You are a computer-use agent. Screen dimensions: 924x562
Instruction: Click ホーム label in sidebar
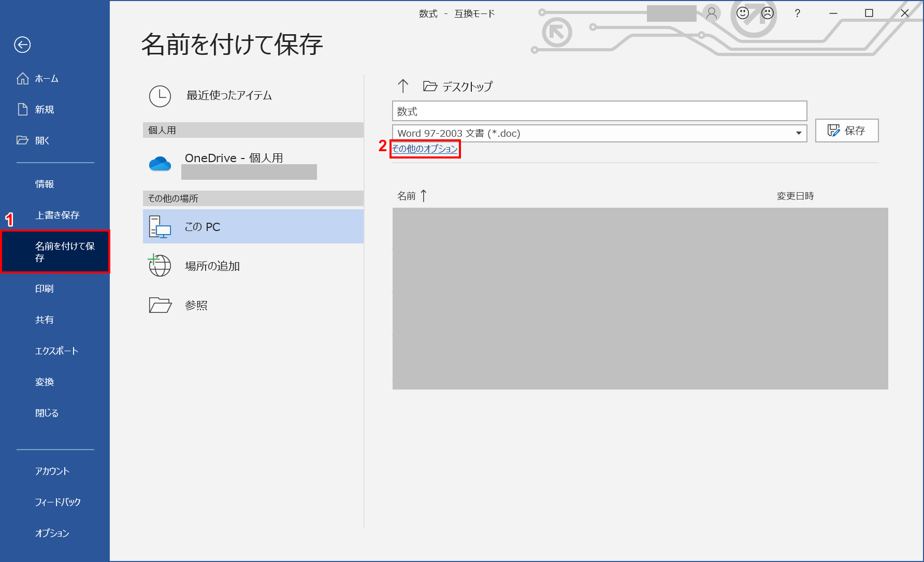pos(47,79)
